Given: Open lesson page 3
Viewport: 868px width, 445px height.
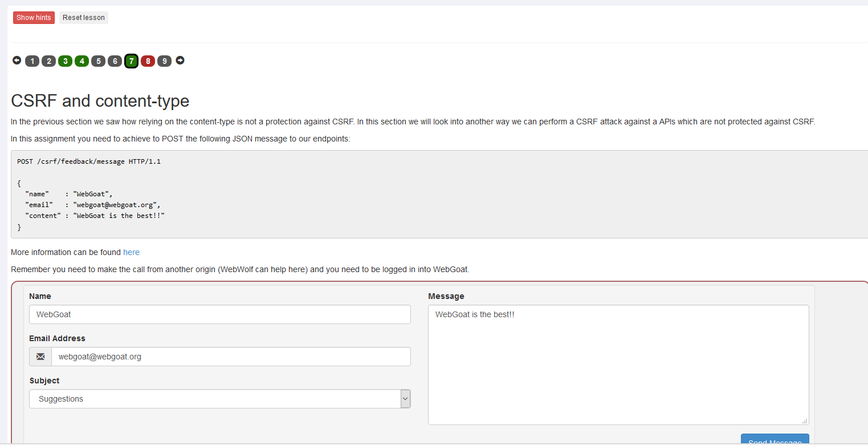Looking at the screenshot, I should (x=66, y=61).
